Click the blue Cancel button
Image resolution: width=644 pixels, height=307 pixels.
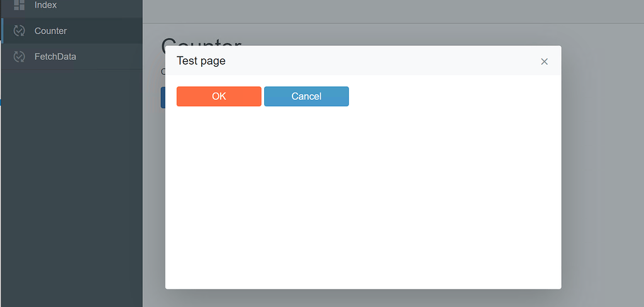(x=306, y=96)
